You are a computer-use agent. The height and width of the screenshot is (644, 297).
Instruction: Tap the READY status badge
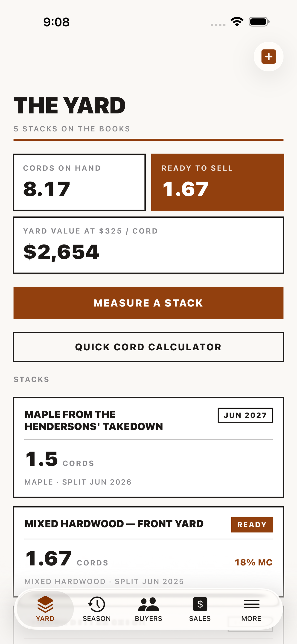[x=252, y=524]
